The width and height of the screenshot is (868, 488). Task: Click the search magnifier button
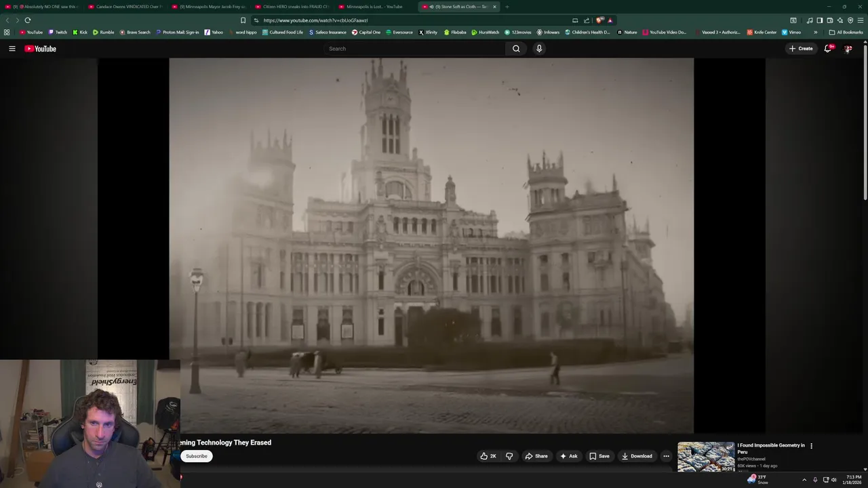(516, 49)
